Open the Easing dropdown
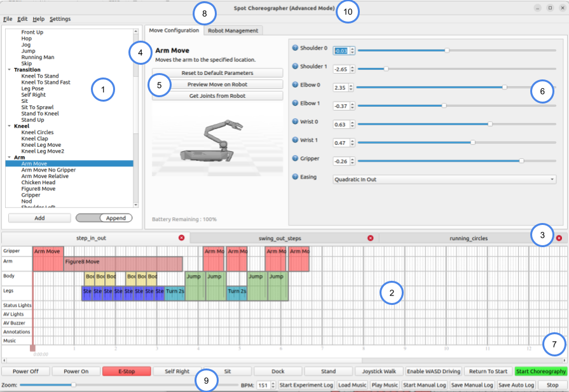This screenshot has height=392, width=569. [x=444, y=179]
